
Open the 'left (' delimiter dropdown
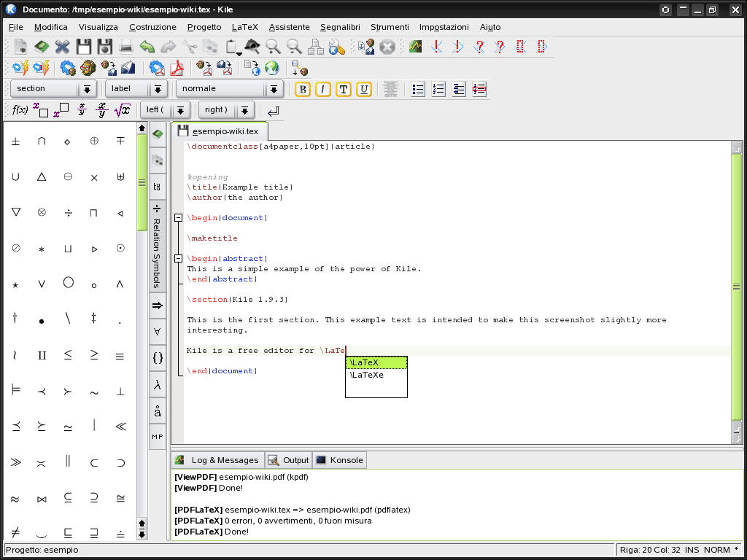(166, 111)
